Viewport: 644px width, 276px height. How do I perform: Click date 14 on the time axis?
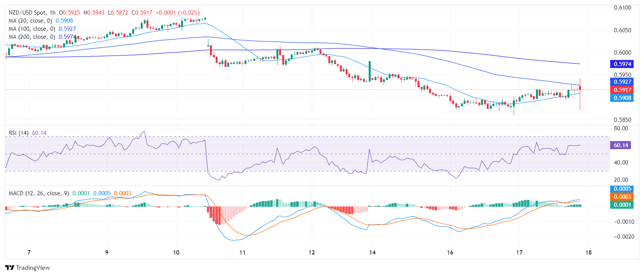point(372,253)
